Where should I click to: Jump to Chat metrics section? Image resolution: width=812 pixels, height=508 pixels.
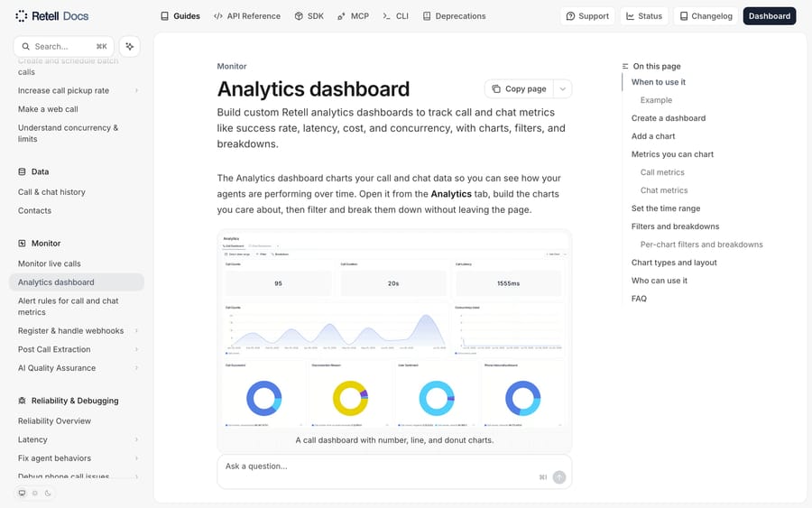(x=664, y=190)
